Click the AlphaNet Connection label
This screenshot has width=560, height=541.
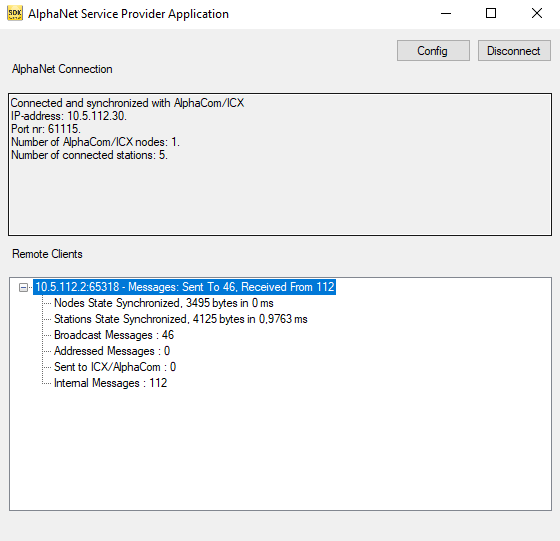62,69
